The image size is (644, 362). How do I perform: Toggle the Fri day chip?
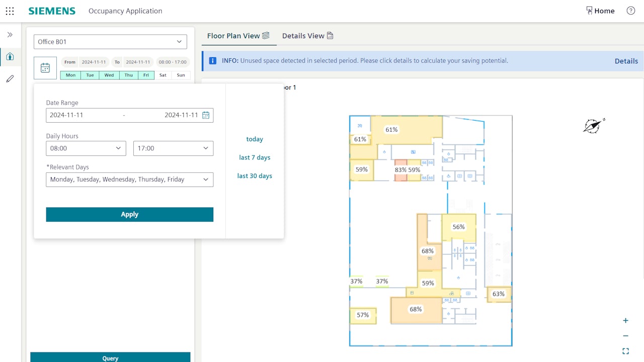[x=146, y=75]
